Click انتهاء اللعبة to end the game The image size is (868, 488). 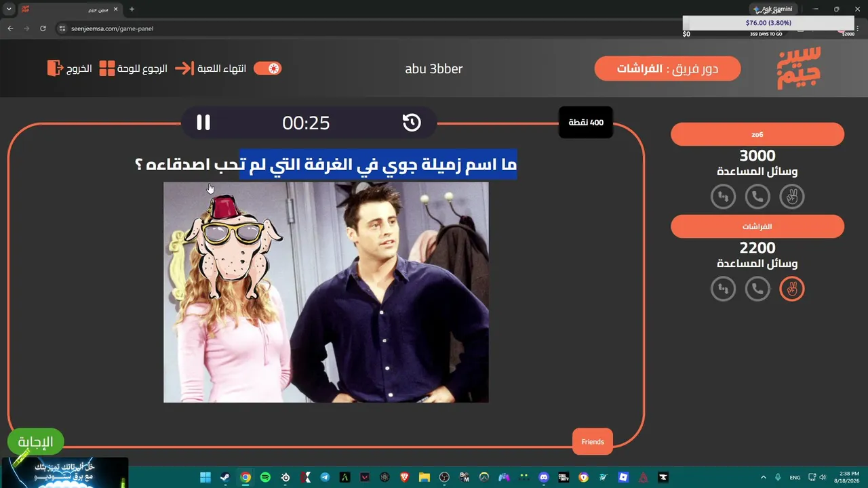point(210,68)
